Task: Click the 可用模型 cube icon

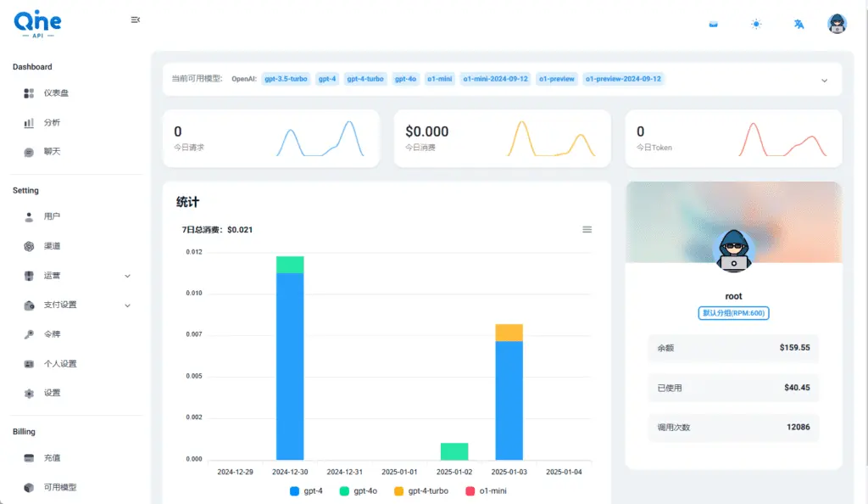Action: click(29, 487)
